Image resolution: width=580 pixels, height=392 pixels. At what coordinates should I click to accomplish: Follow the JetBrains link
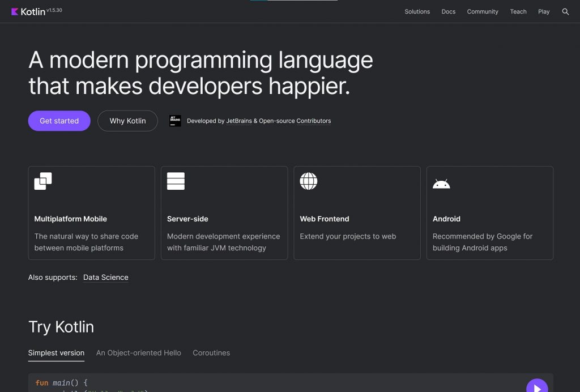[239, 121]
